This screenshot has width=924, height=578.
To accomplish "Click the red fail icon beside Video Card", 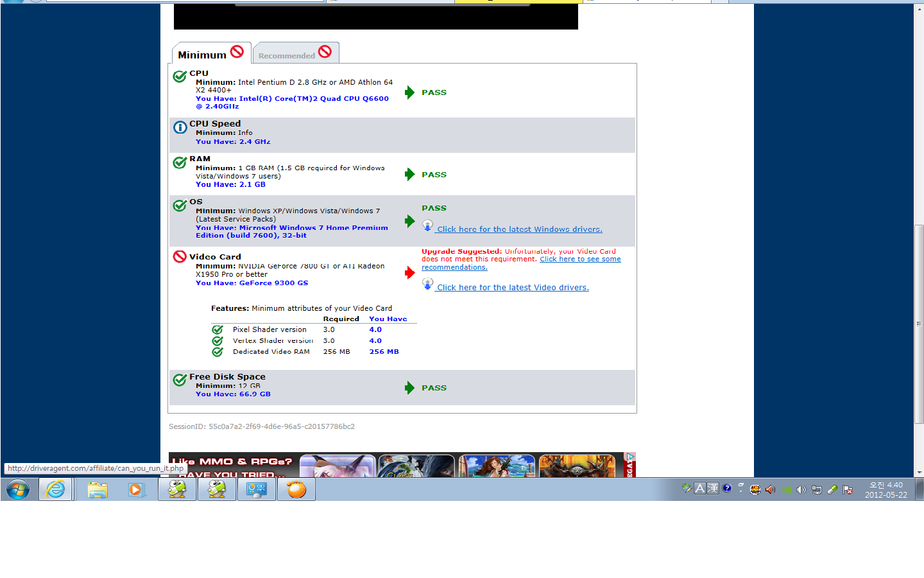I will tap(180, 256).
